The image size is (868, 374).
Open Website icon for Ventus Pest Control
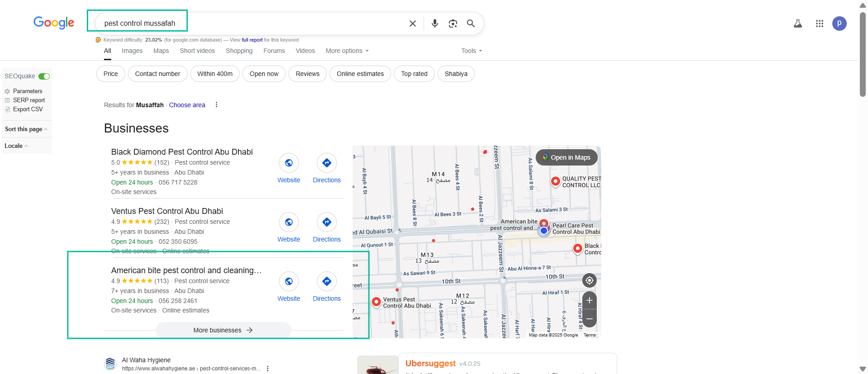tap(288, 222)
